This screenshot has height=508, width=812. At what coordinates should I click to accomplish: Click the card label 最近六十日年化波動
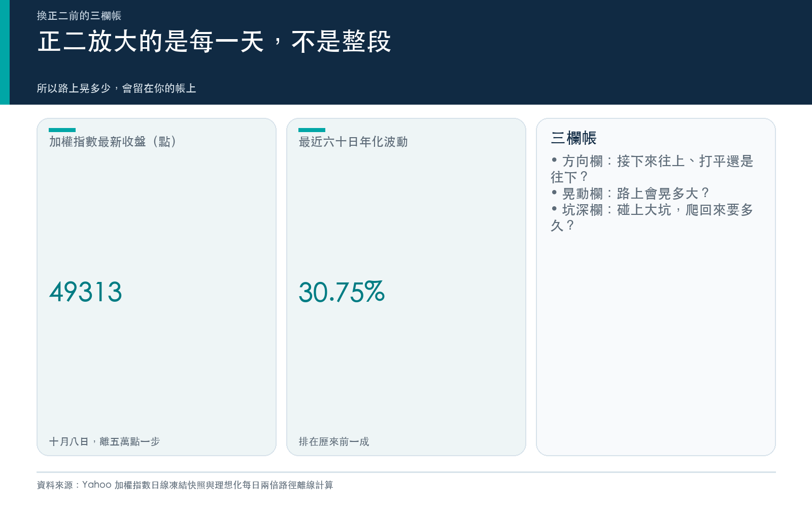point(353,142)
